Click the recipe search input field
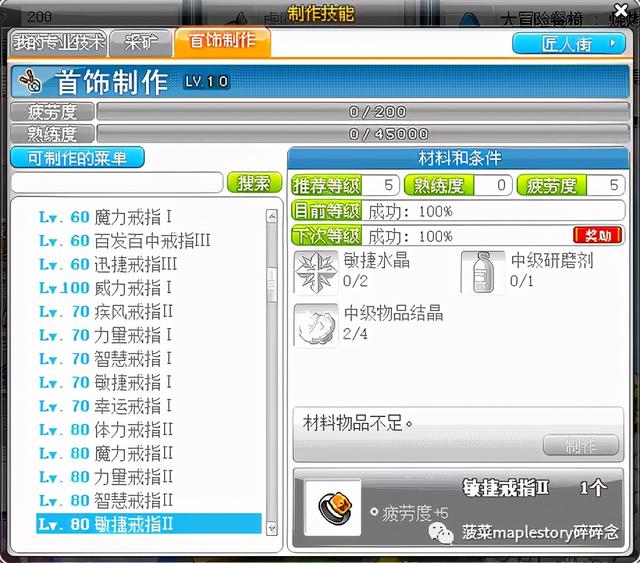Screen dimensions: 640x563 [x=116, y=183]
